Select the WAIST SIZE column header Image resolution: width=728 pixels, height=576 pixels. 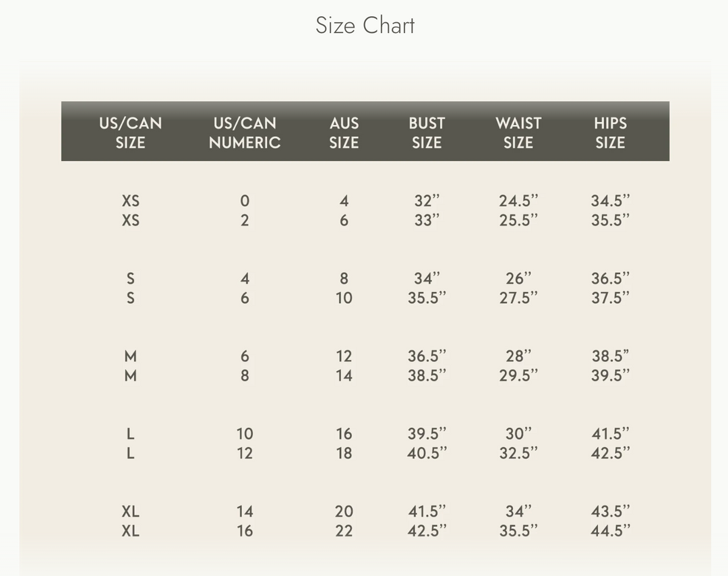coord(518,133)
